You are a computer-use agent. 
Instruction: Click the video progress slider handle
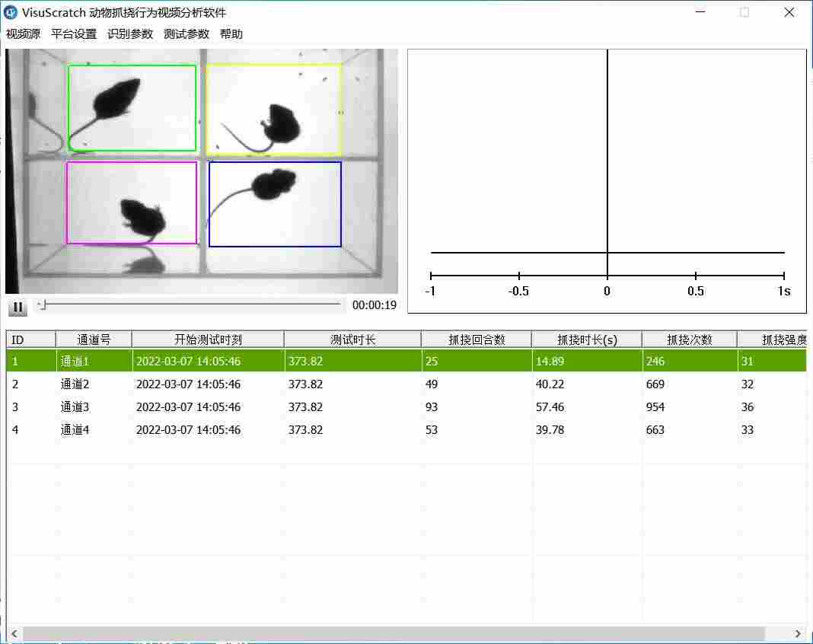pos(43,305)
